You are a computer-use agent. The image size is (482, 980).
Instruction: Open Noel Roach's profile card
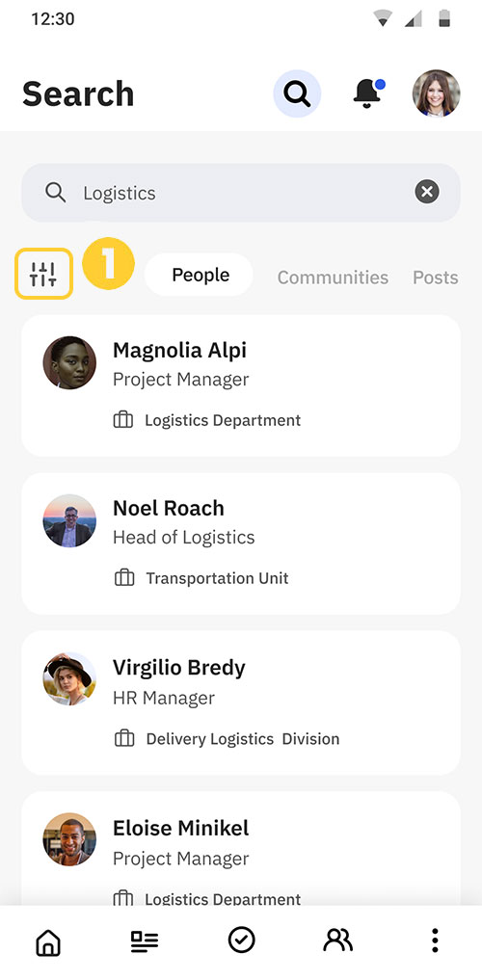pos(241,543)
